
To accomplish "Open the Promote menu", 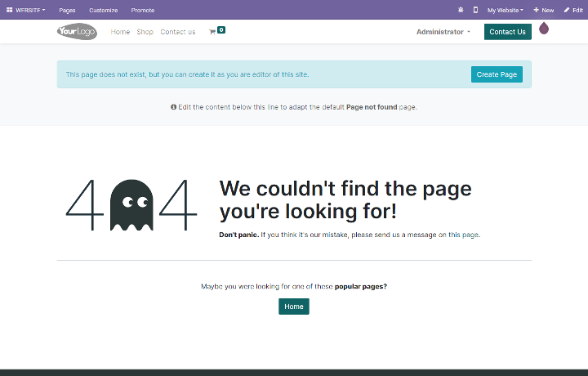I will click(x=143, y=10).
